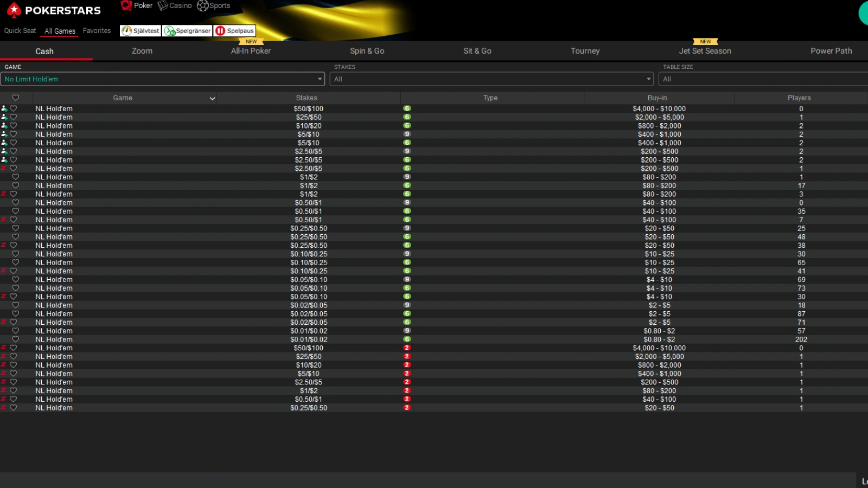Click the Zoom icon on the $0.50/$1 row with 7 players
This screenshot has width=868, height=488.
pos(4,220)
